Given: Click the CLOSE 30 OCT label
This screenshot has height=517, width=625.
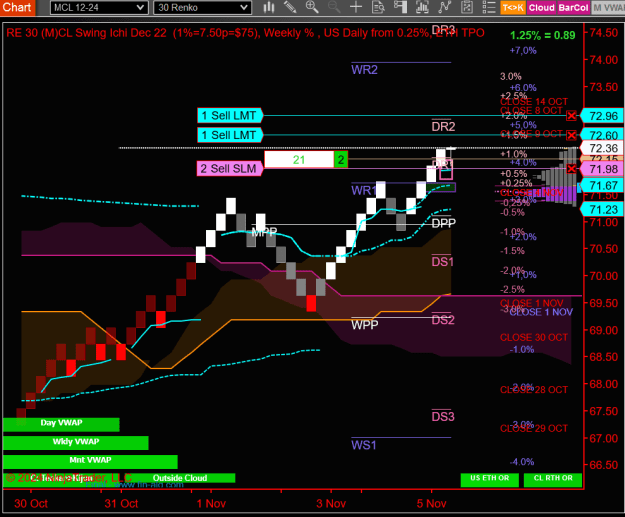Looking at the screenshot, I should coord(534,337).
